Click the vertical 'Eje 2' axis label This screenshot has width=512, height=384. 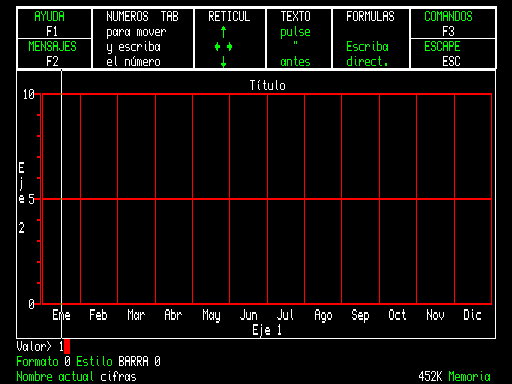(x=21, y=197)
